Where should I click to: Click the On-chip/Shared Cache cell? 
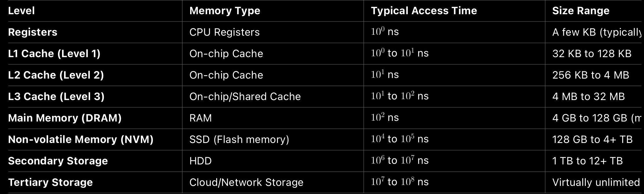coord(245,97)
